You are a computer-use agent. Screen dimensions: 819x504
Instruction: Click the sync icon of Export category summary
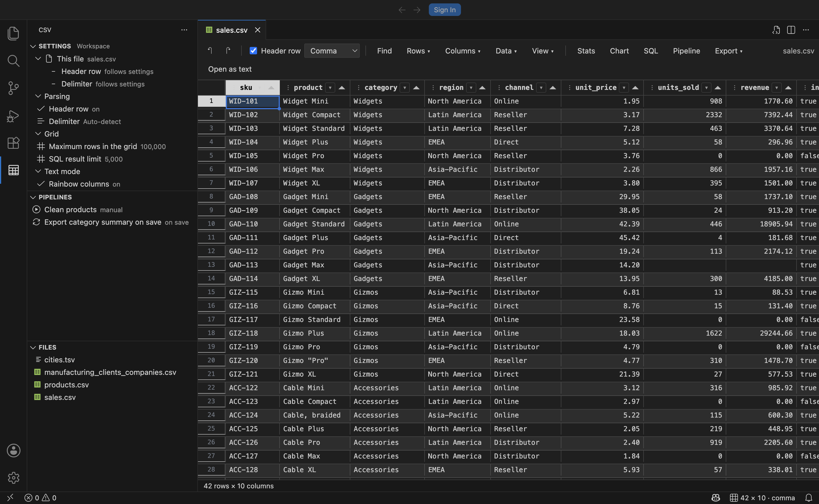point(36,222)
